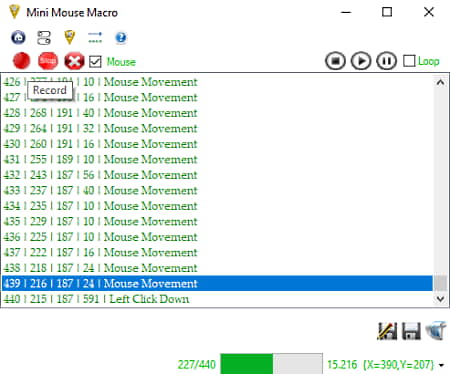Select row 435 | 229 | 187 | 10

(x=217, y=221)
